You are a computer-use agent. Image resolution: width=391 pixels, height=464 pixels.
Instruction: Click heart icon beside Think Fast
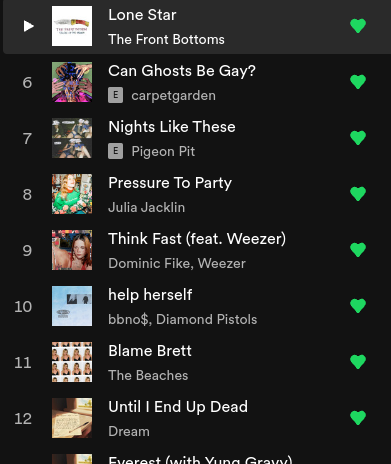358,250
